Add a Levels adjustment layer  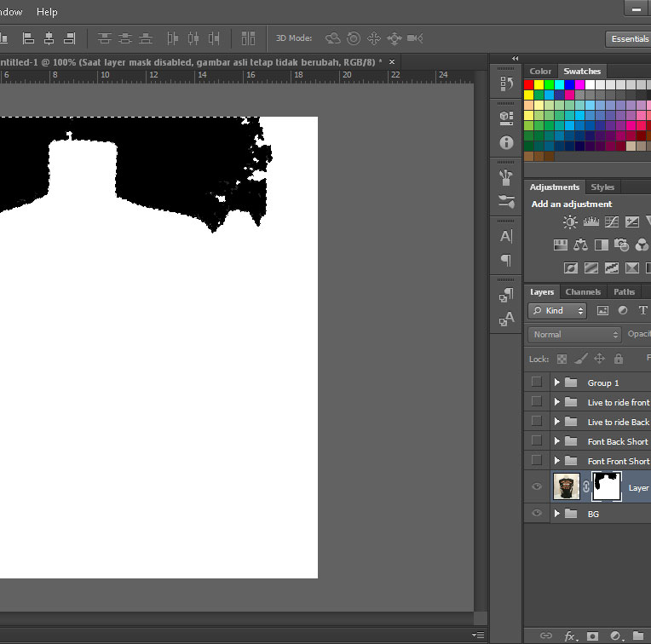point(591,222)
